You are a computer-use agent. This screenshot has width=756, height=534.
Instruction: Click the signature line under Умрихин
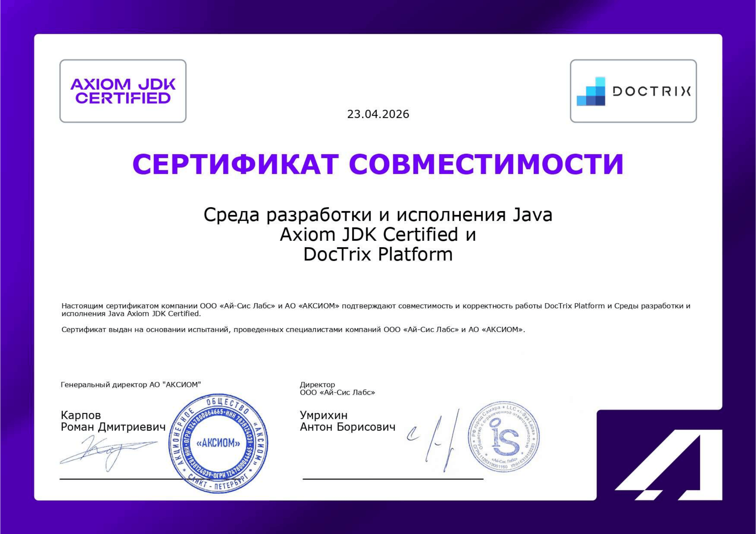tap(393, 479)
